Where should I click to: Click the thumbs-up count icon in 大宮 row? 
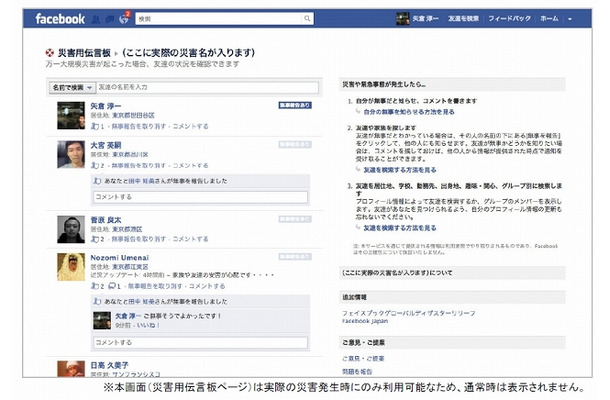pos(95,165)
